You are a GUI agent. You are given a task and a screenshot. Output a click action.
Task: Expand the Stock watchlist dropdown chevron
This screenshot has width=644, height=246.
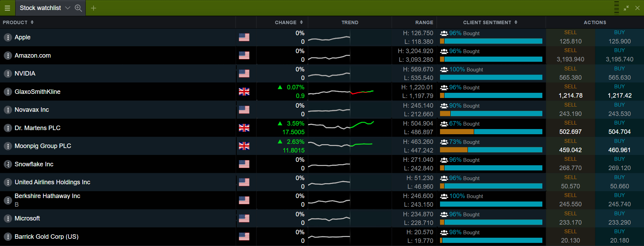[x=68, y=8]
